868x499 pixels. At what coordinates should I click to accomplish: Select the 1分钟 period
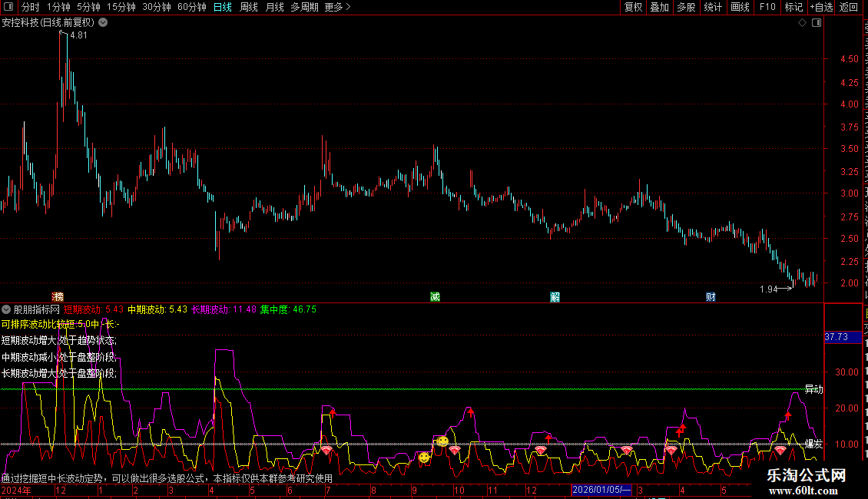tap(58, 7)
